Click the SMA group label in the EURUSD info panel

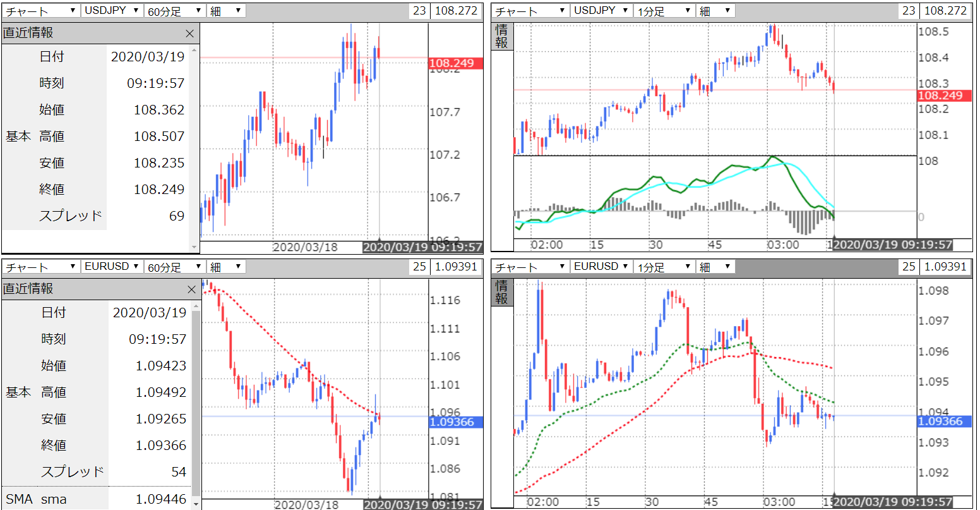click(x=19, y=499)
